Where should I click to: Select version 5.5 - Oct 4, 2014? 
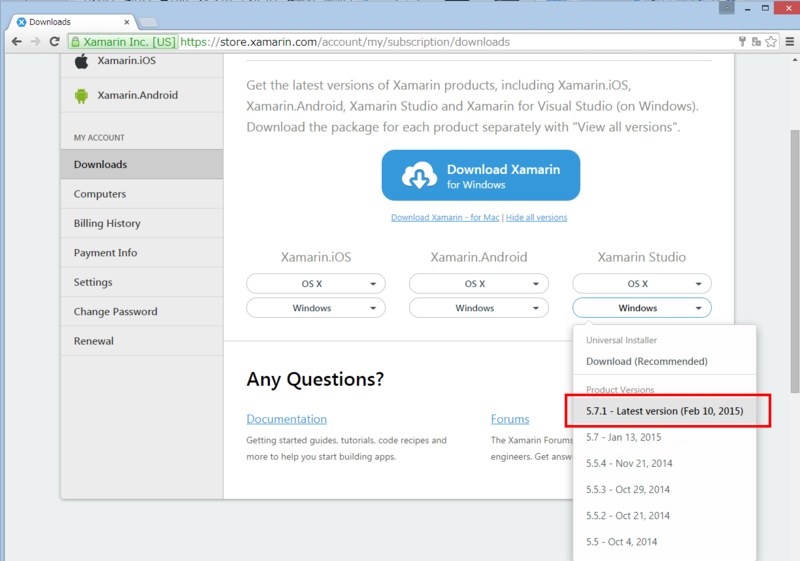[x=664, y=542]
